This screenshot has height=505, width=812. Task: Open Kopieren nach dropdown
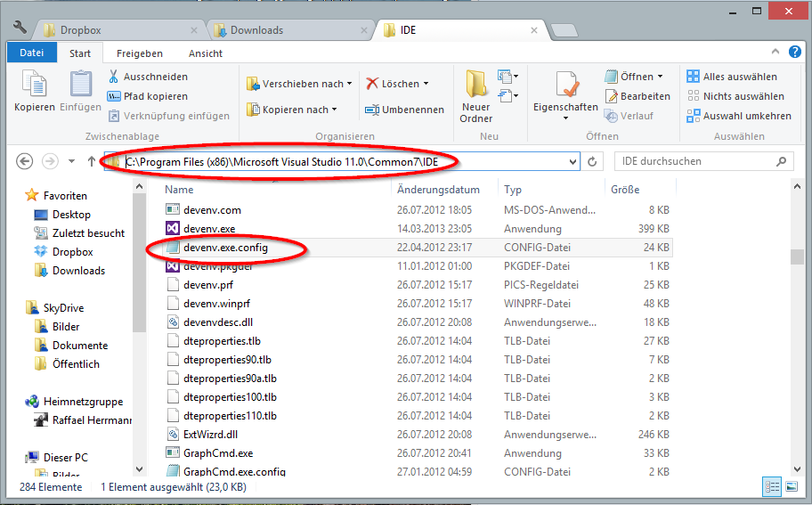pos(292,110)
